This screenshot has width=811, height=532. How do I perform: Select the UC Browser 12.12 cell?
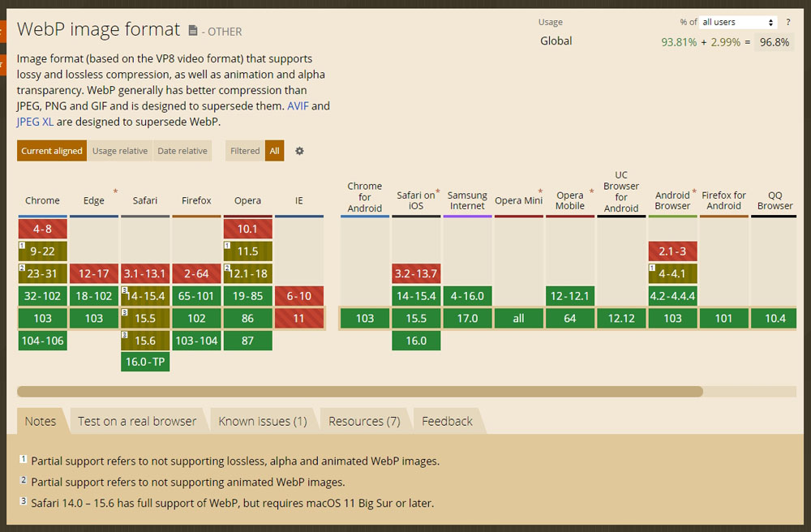pos(621,319)
